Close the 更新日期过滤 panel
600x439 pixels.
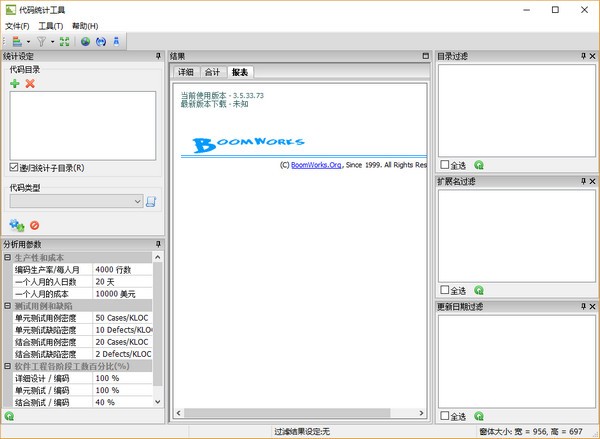click(592, 306)
